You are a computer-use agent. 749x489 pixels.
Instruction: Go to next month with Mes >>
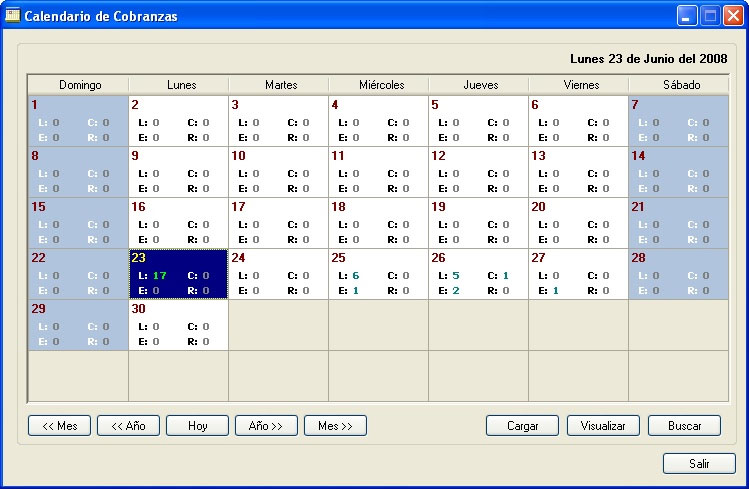[335, 426]
